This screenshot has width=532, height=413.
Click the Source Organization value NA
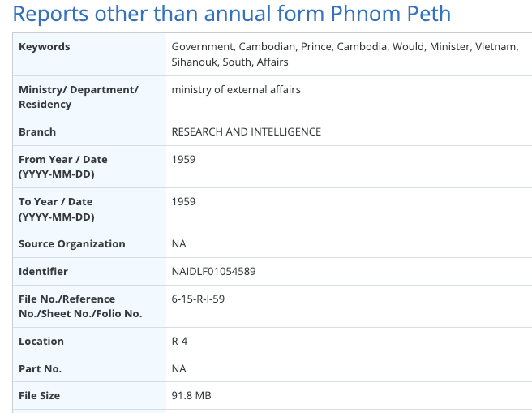pos(179,243)
